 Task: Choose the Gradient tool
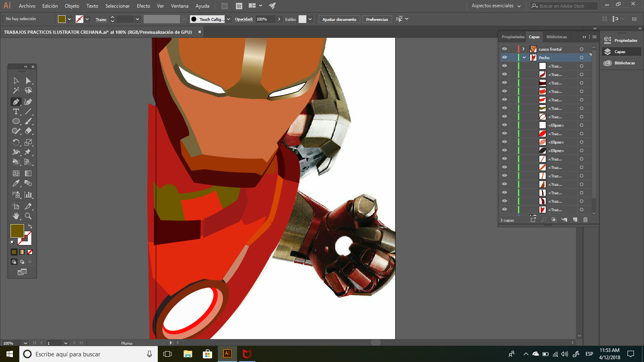tap(28, 173)
